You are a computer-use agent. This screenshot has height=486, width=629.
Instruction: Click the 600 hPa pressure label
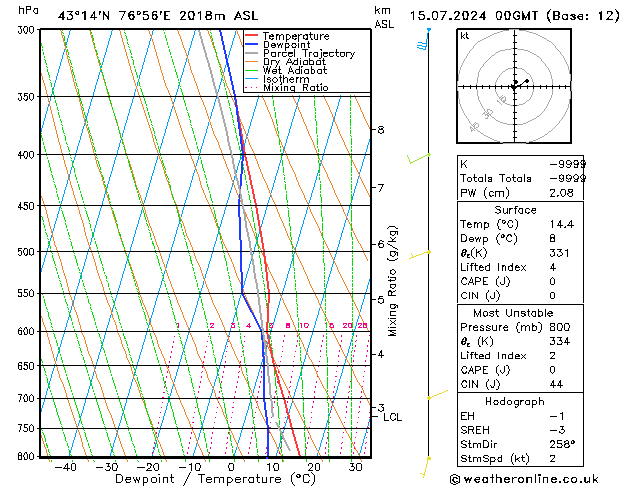(x=28, y=332)
